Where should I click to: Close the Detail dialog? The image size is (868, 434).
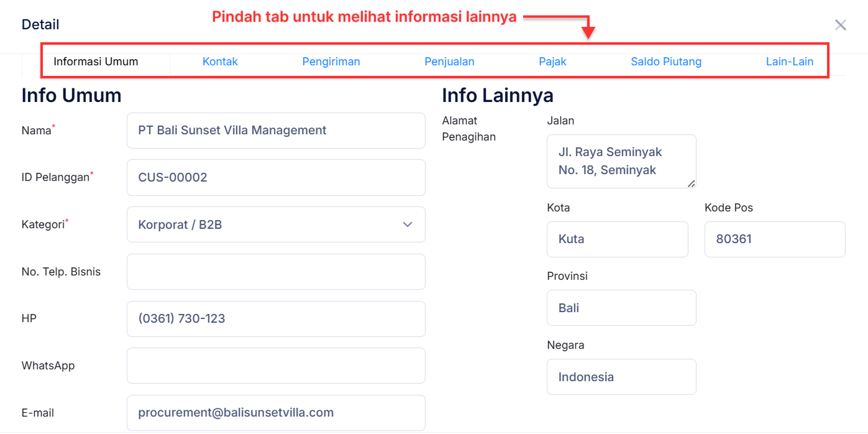840,25
